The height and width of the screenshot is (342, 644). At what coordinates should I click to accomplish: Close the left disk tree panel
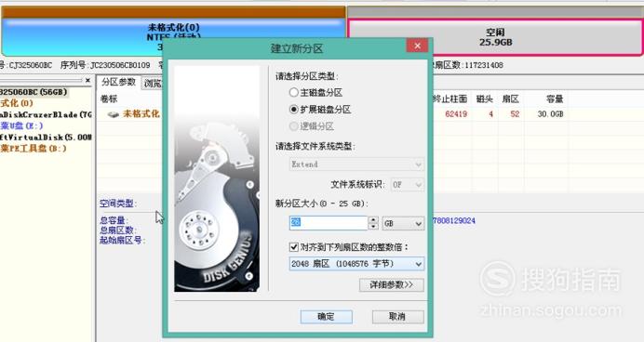click(87, 80)
